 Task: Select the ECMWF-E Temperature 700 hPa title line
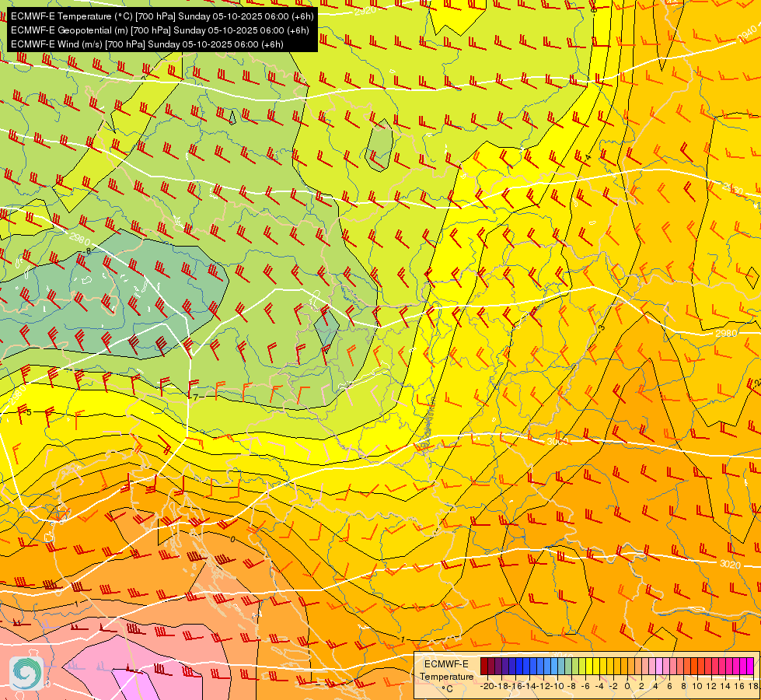coord(162,16)
